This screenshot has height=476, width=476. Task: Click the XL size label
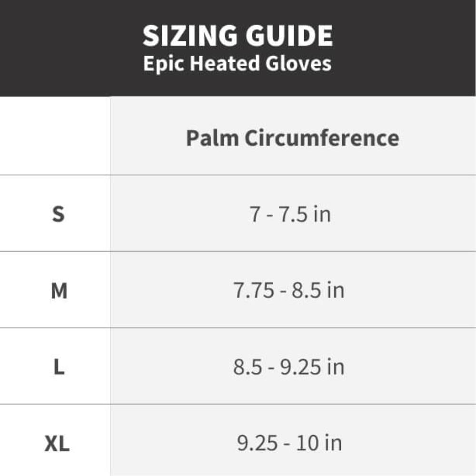(x=57, y=444)
